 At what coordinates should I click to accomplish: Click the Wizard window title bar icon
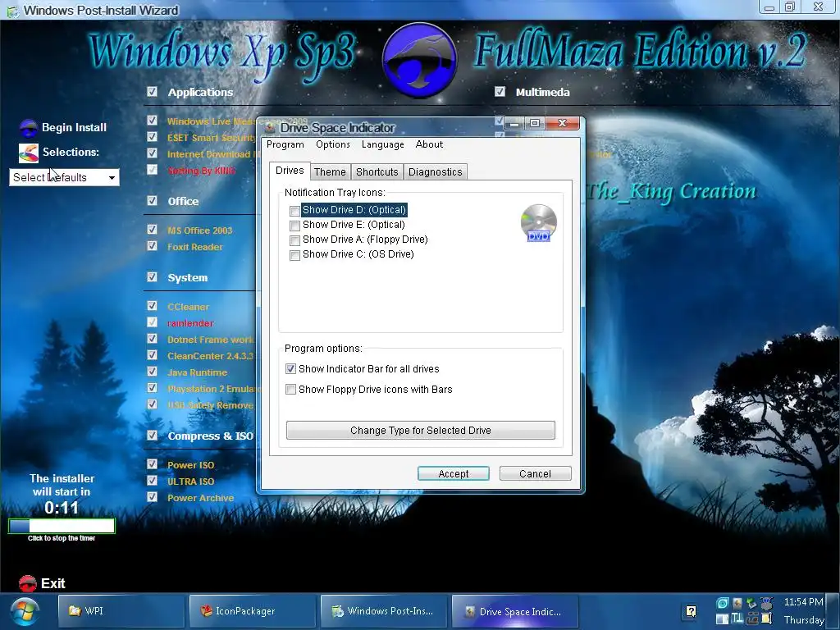(x=13, y=11)
